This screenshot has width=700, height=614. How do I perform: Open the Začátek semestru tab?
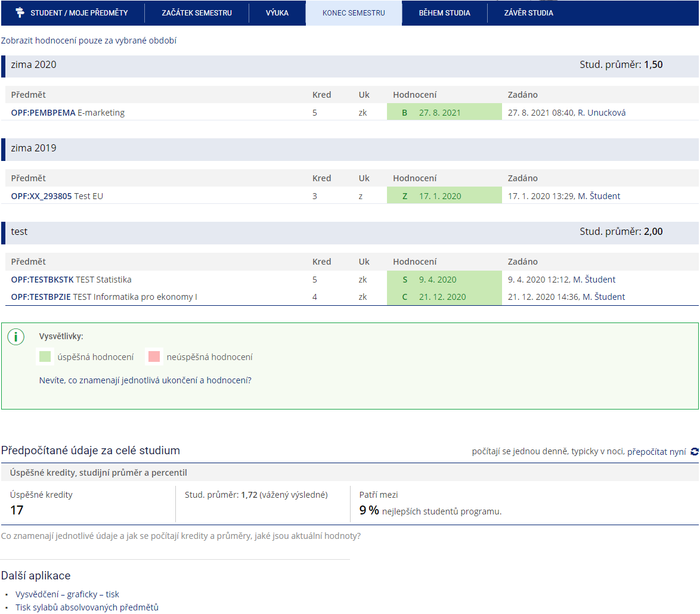[x=197, y=13]
